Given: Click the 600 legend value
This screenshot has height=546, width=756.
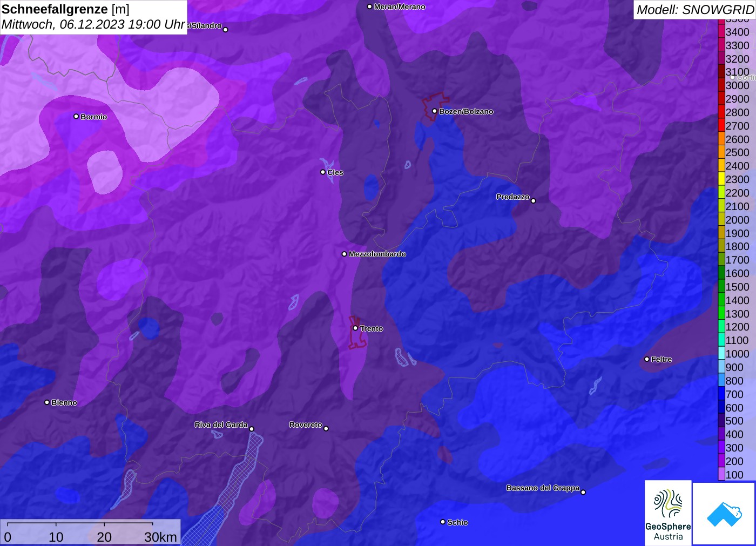Looking at the screenshot, I should click(x=734, y=408).
